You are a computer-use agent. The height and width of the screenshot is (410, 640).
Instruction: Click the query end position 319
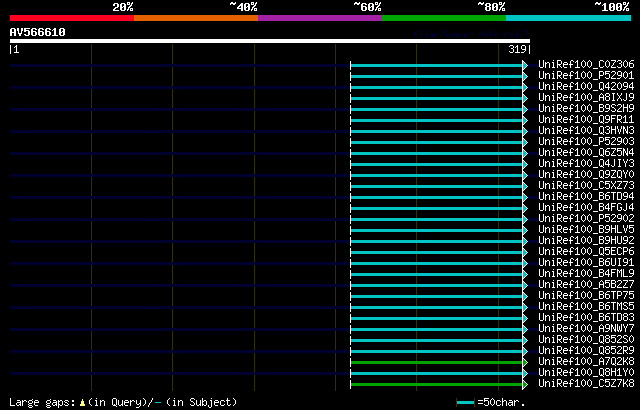[517, 50]
